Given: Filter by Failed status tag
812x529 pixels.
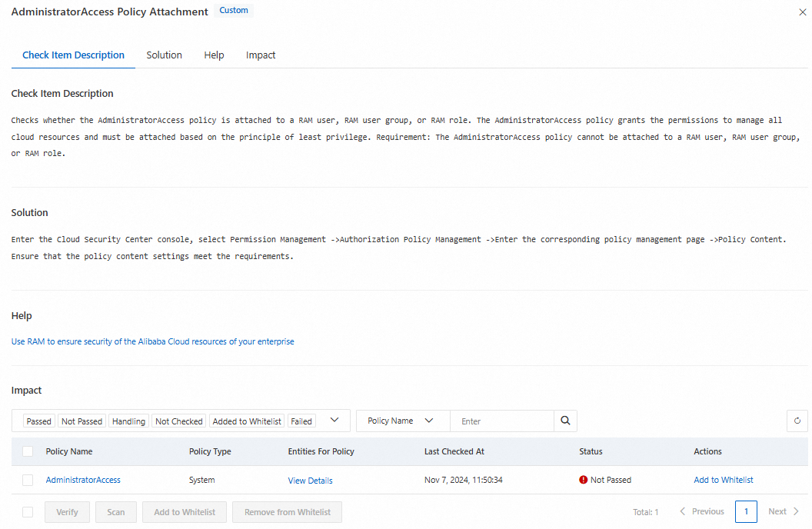Looking at the screenshot, I should point(301,421).
